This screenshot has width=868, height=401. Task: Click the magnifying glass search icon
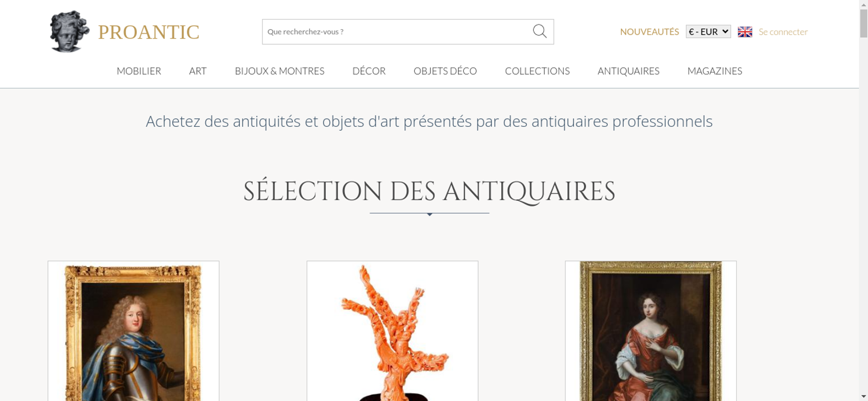tap(539, 31)
